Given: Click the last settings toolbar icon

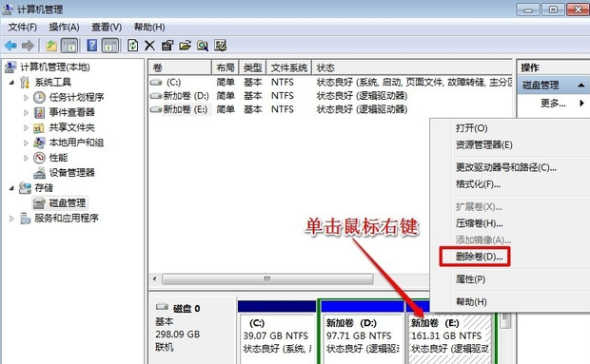Looking at the screenshot, I should click(x=220, y=46).
